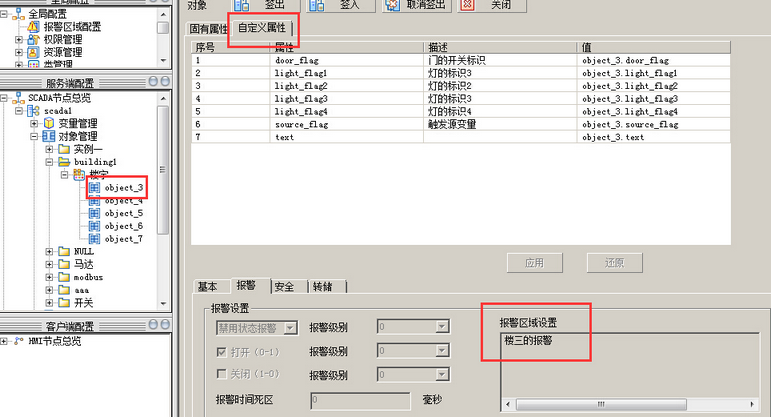Click the 实例一 folder icon
Viewport: 771px width, 417px height.
point(64,149)
